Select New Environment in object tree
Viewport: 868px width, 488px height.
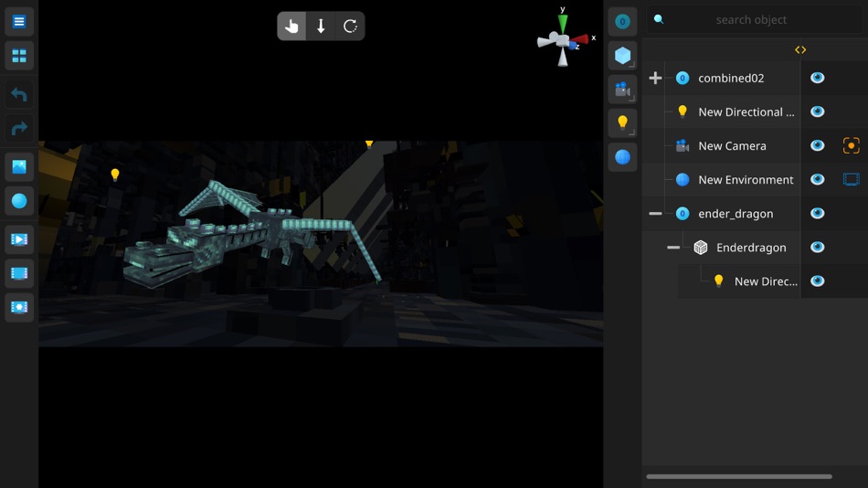tap(745, 179)
